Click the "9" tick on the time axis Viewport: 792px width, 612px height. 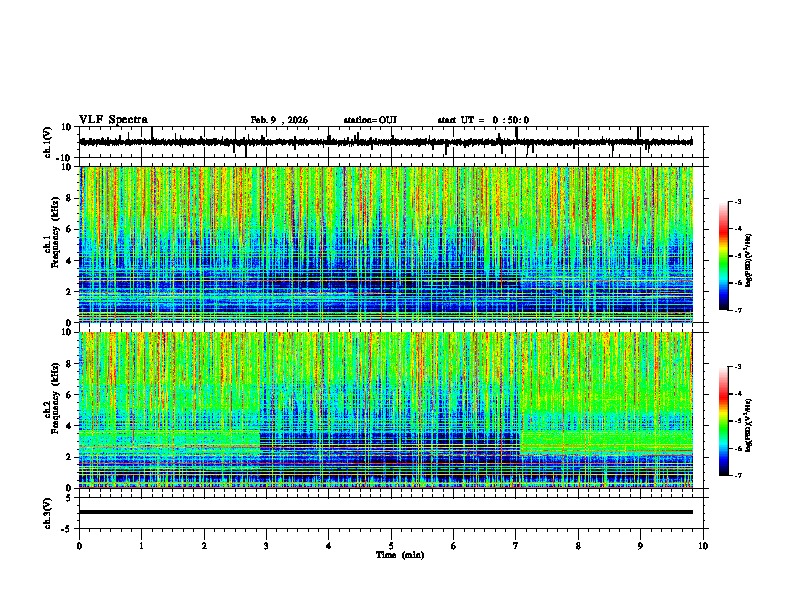pos(640,546)
